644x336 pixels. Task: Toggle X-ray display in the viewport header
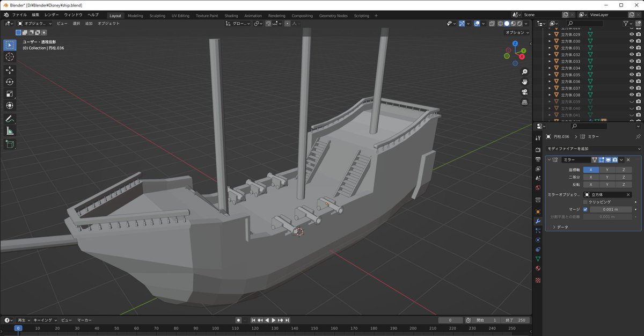[491, 24]
